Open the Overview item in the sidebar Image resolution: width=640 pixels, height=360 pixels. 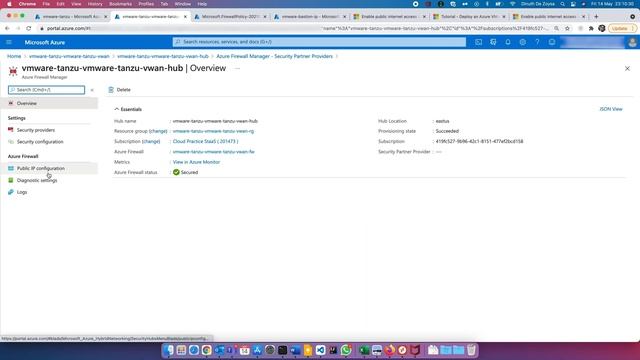49,103
